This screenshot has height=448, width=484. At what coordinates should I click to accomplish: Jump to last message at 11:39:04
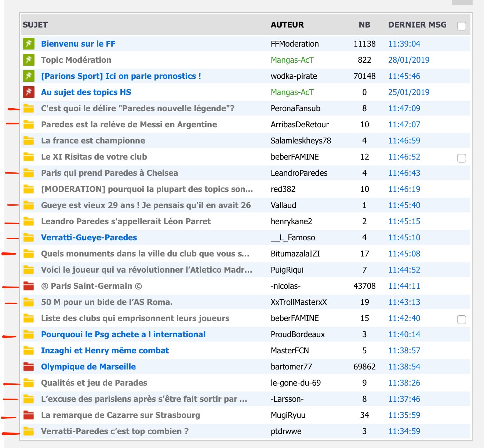click(x=404, y=44)
